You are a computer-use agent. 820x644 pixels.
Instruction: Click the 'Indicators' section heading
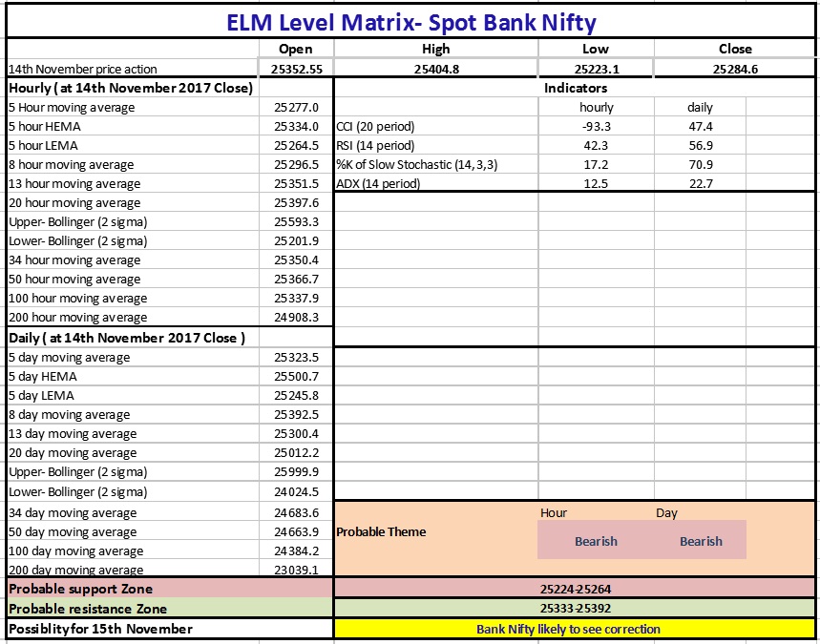pyautogui.click(x=576, y=88)
